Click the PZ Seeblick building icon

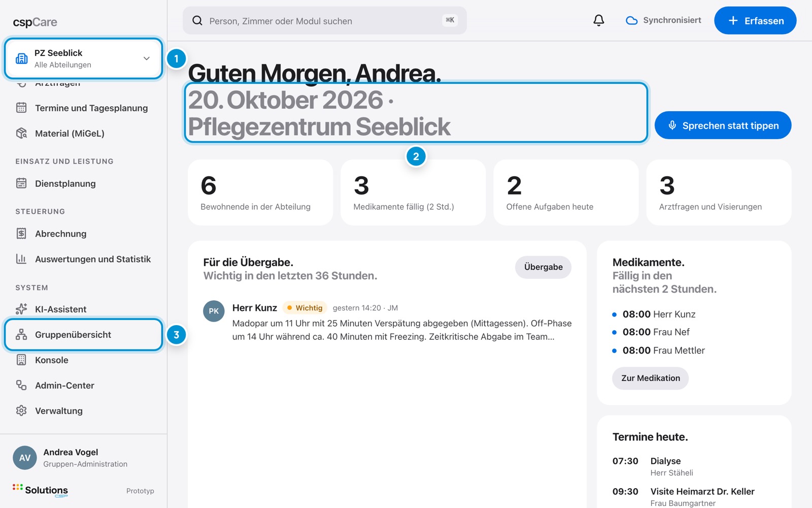[x=22, y=58]
